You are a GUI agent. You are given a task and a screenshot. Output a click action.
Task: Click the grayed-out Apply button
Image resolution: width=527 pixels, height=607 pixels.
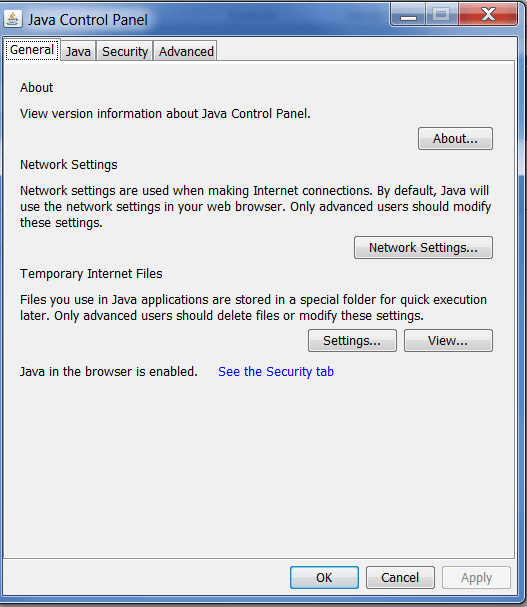(476, 578)
